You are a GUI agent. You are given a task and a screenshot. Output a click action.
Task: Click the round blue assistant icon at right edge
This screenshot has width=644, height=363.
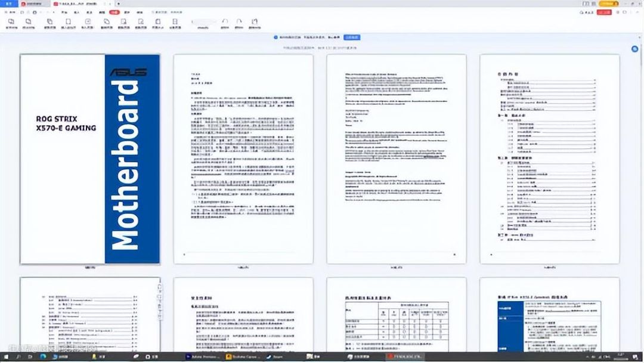coord(635,49)
